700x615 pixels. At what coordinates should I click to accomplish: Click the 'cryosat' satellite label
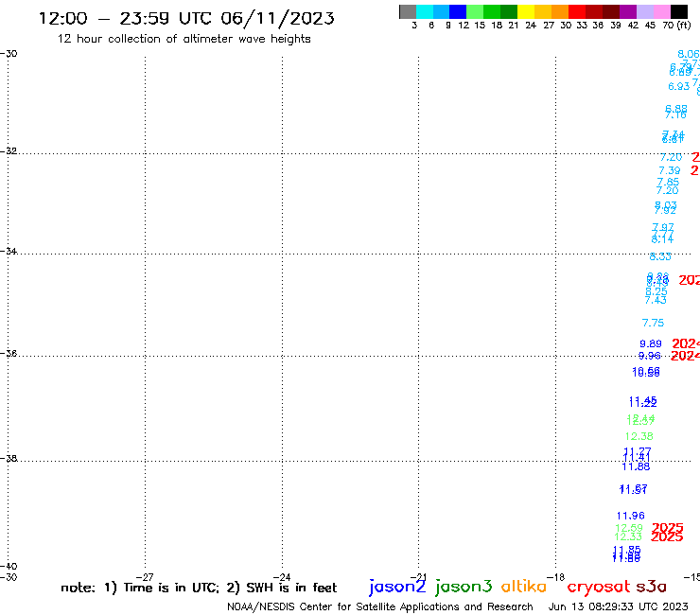599,587
